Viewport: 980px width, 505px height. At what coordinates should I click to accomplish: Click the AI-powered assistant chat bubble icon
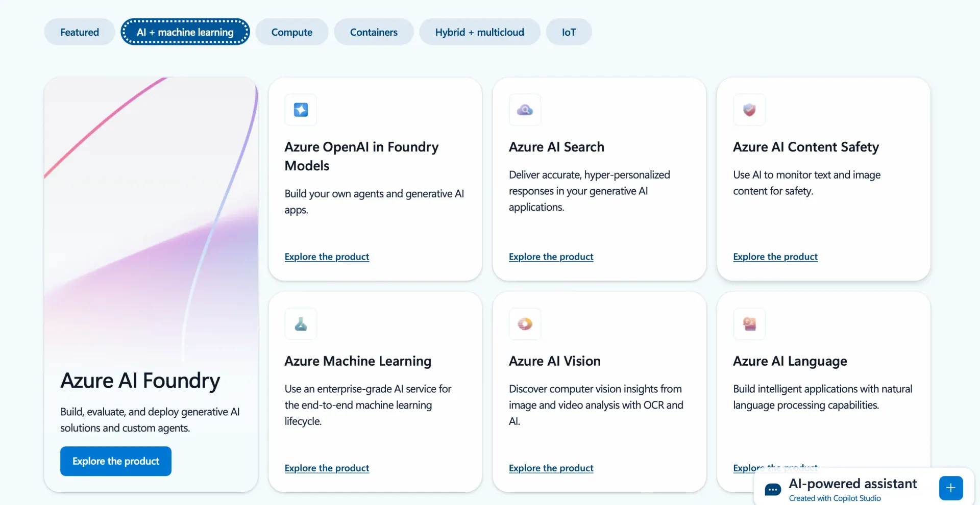coord(773,490)
